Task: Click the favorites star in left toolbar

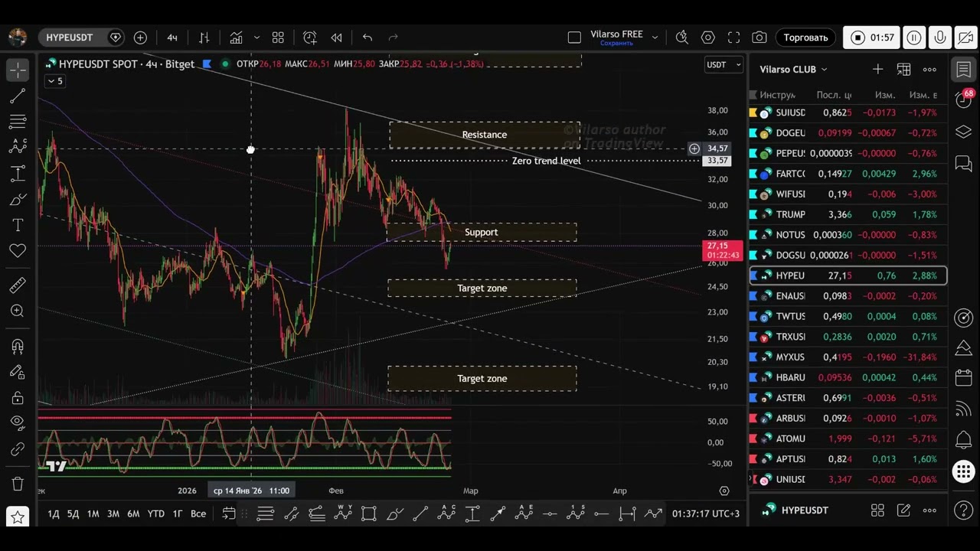Action: (18, 517)
